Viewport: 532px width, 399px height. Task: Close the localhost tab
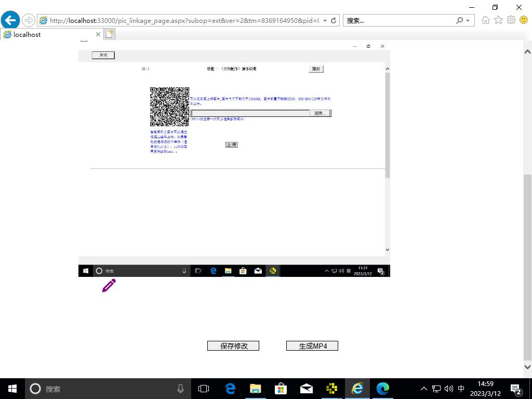[x=98, y=35]
